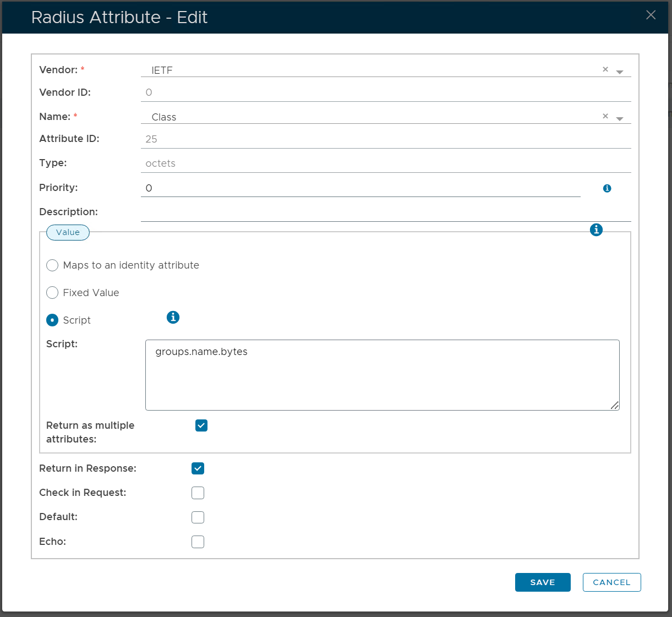This screenshot has height=617, width=672.
Task: Choose the Fixed Value radio button
Action: point(52,293)
